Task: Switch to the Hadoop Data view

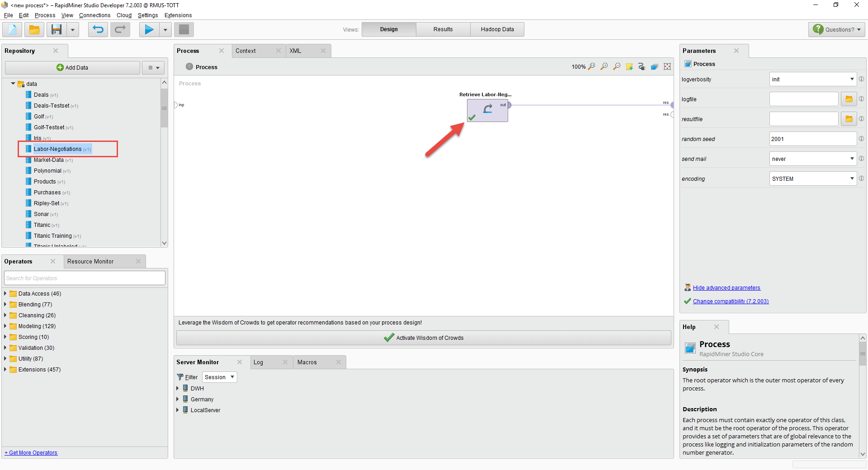Action: (497, 29)
